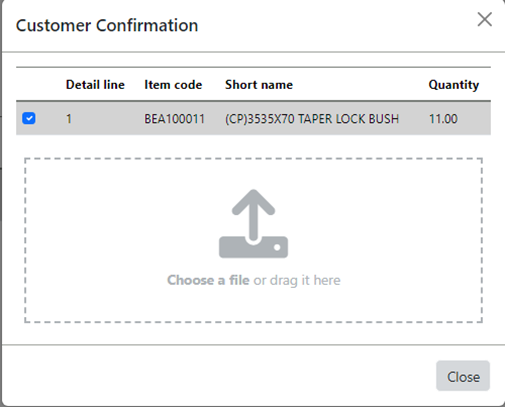
Task: Click the dashed border of upload area
Action: (253, 159)
